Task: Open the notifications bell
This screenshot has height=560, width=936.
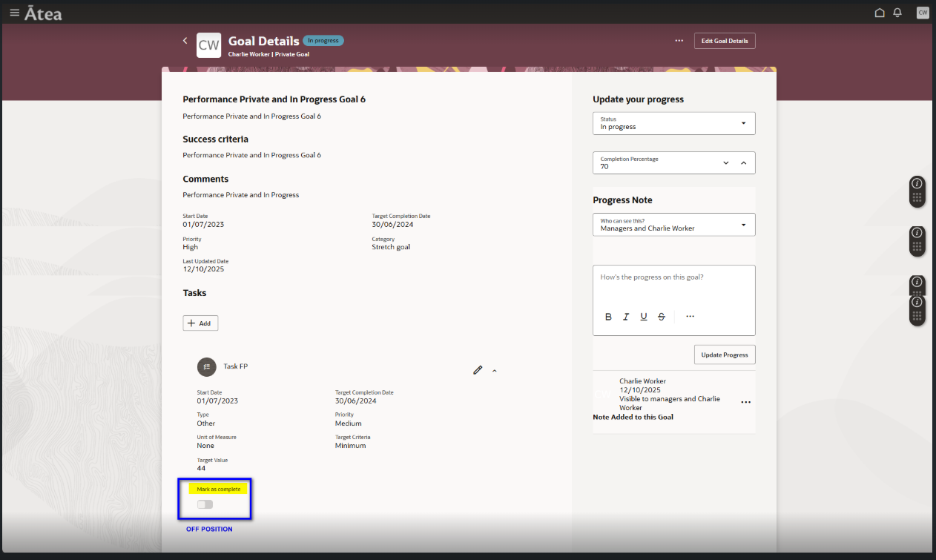Action: pyautogui.click(x=897, y=13)
